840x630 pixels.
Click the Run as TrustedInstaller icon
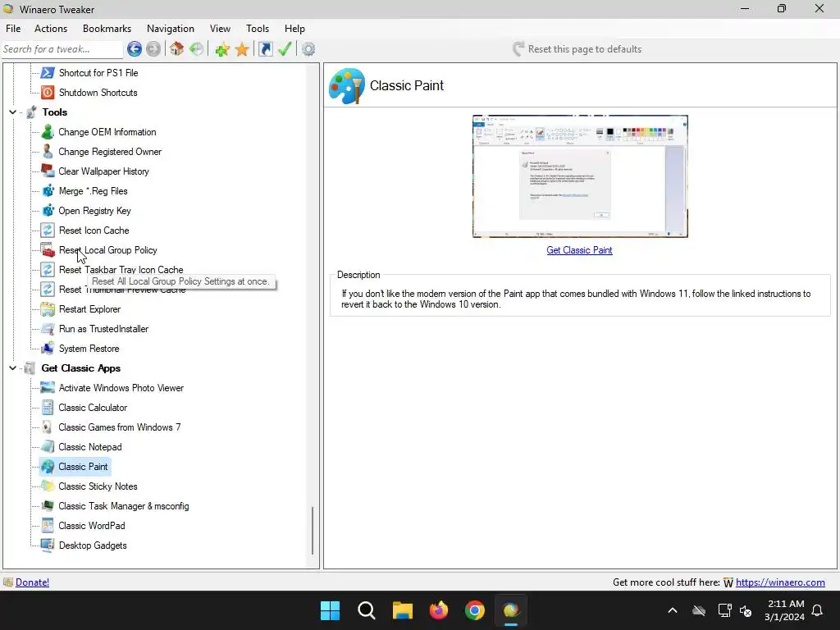[x=48, y=329]
